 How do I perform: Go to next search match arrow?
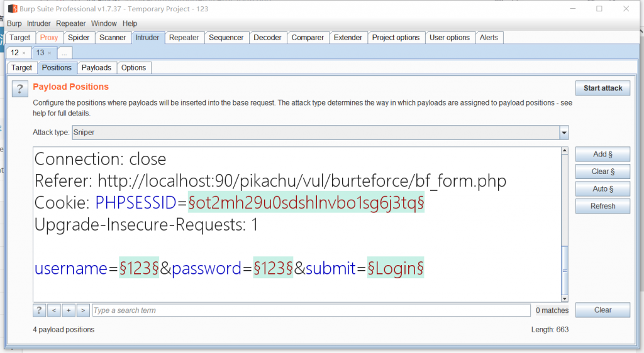[83, 310]
